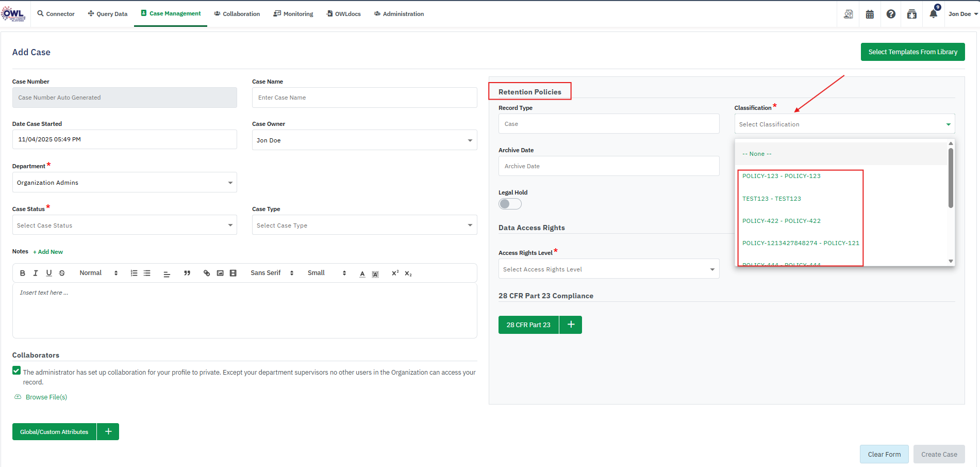Open the Access Rights Level dropdown
980x467 pixels.
click(608, 269)
